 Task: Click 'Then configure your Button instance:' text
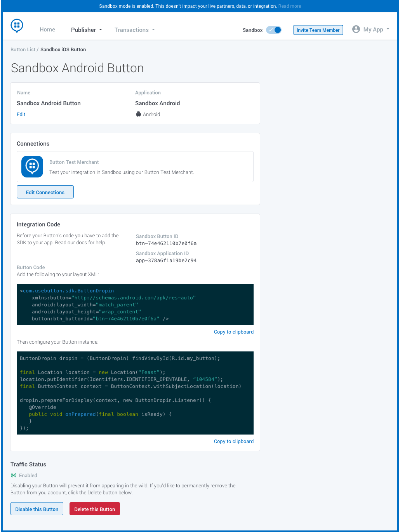(x=57, y=342)
